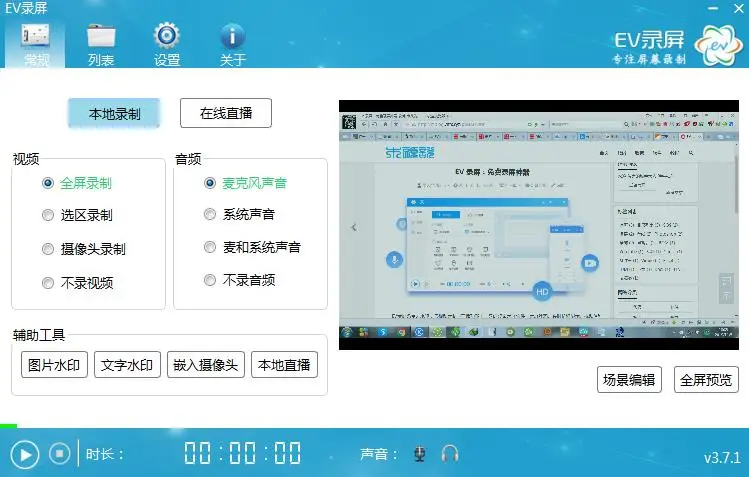Click the camera circle icon in preview
The image size is (749, 477).
tap(590, 263)
